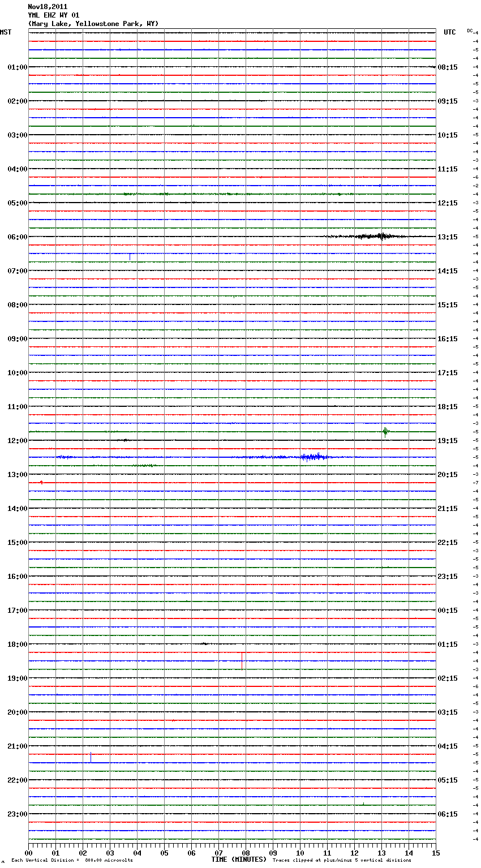Click the 19:15 UTC time label
Viewport: 481px width, 868px height.
pyautogui.click(x=448, y=441)
